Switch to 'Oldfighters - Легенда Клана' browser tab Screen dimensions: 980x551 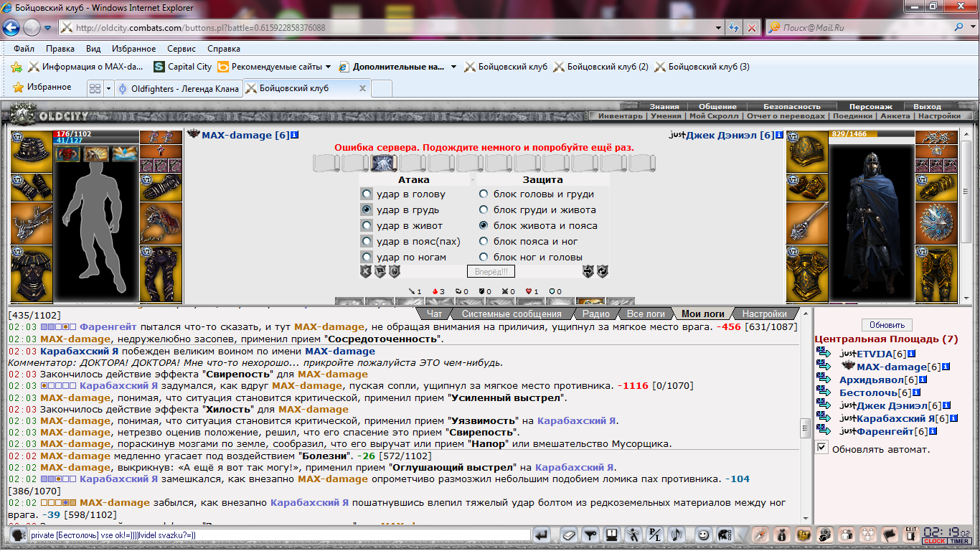coord(177,88)
